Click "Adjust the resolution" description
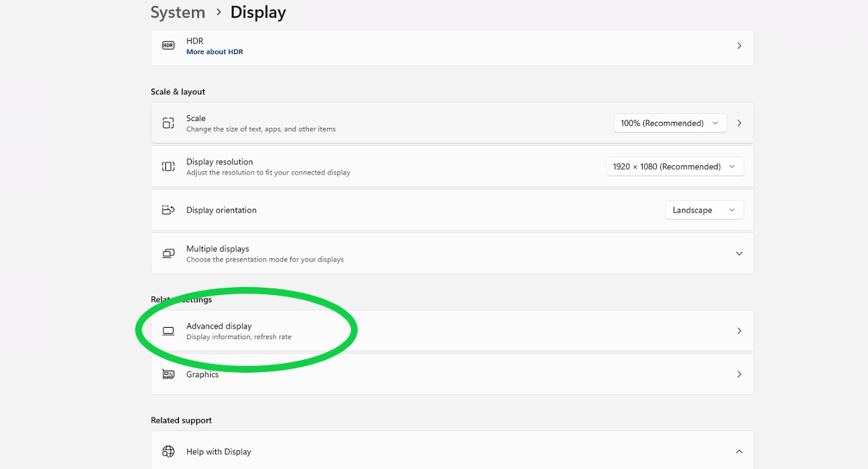Viewport: 868px width, 469px height. point(268,173)
